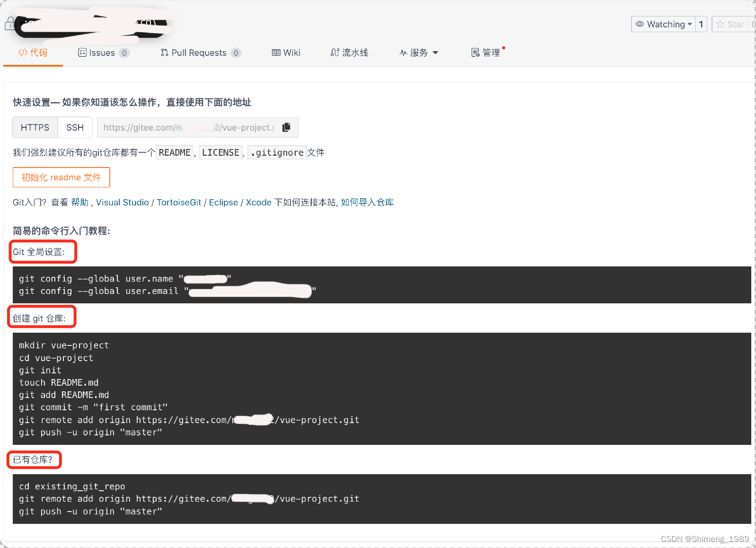This screenshot has height=548, width=756.
Task: Click the 'cd vue-project' command line
Action: (56, 358)
